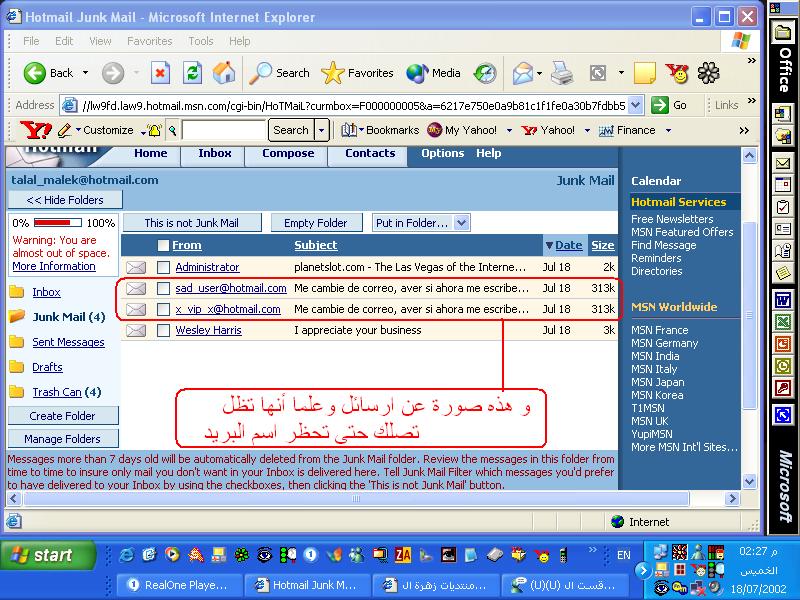This screenshot has height=600, width=800.
Task: Tick the checkbox next to Administrator message
Action: (x=164, y=267)
